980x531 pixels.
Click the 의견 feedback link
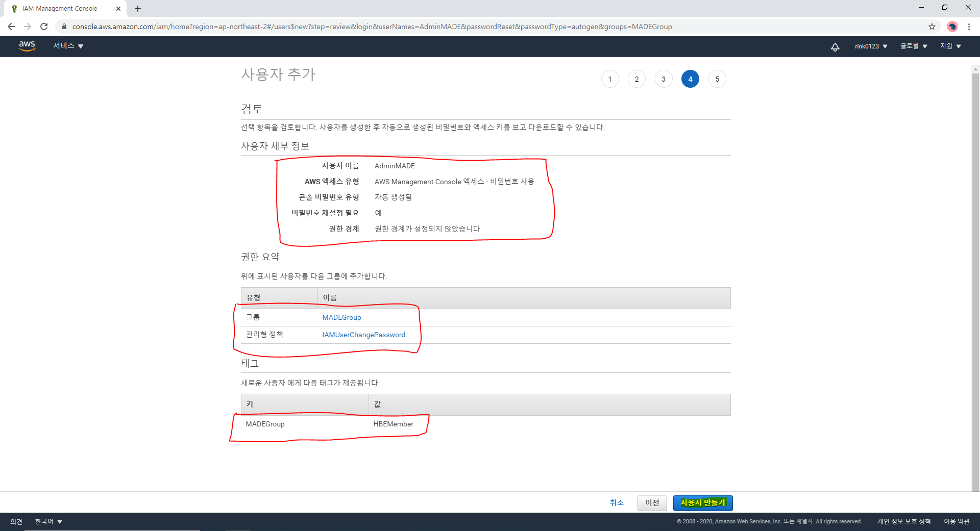16,521
